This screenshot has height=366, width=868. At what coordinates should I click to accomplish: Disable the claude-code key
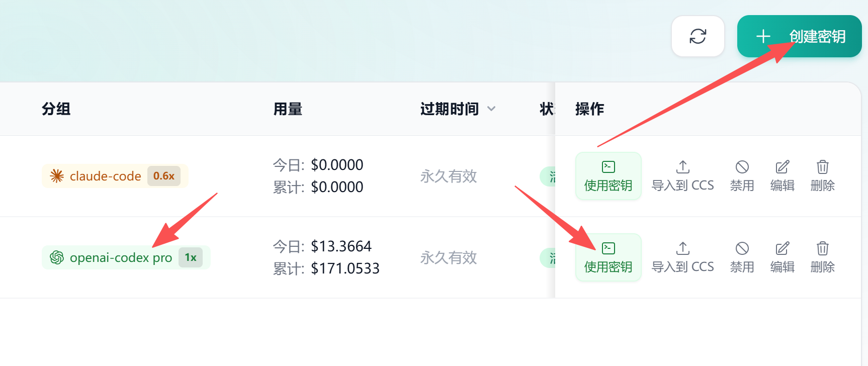742,176
